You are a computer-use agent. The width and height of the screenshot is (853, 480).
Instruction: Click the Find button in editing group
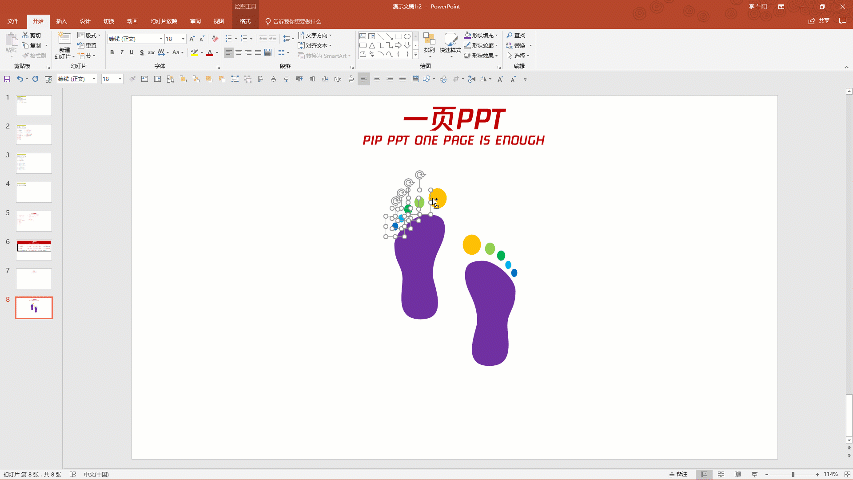point(516,36)
